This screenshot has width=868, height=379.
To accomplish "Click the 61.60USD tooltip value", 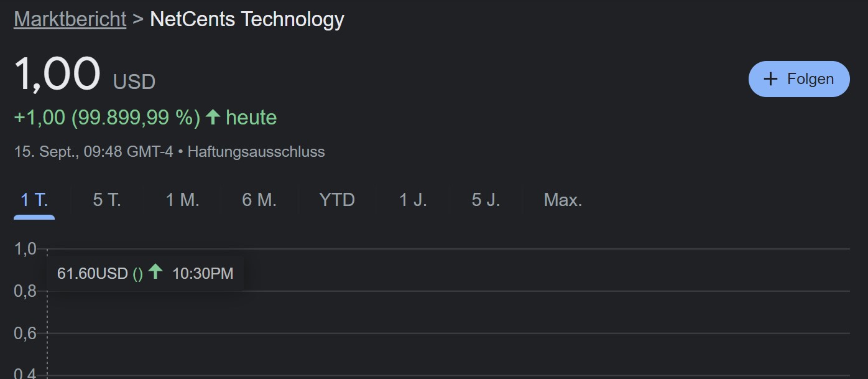I will pyautogui.click(x=92, y=273).
